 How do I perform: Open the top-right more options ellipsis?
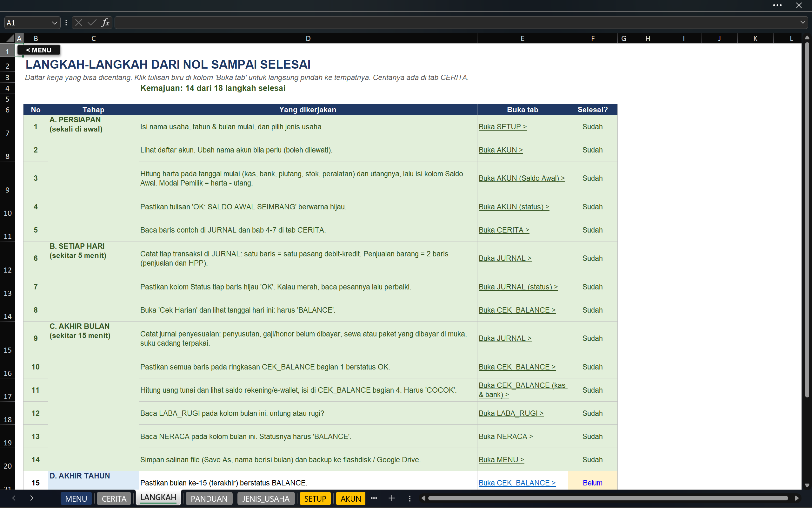click(777, 5)
